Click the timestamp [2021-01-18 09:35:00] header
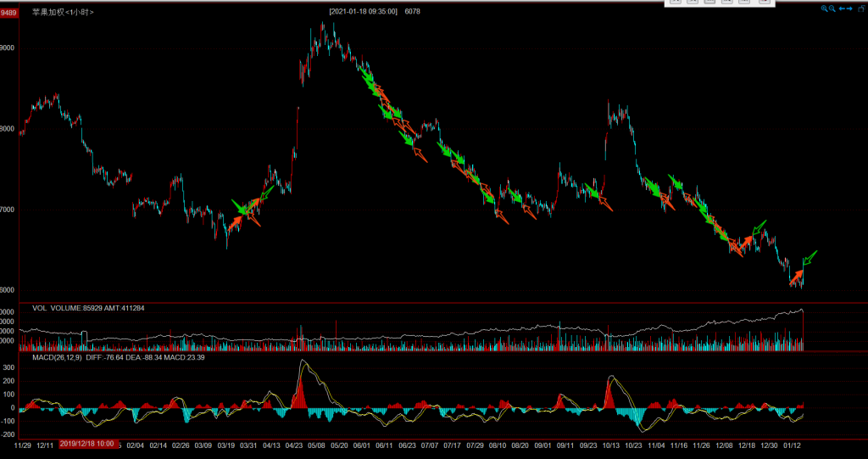 point(363,12)
